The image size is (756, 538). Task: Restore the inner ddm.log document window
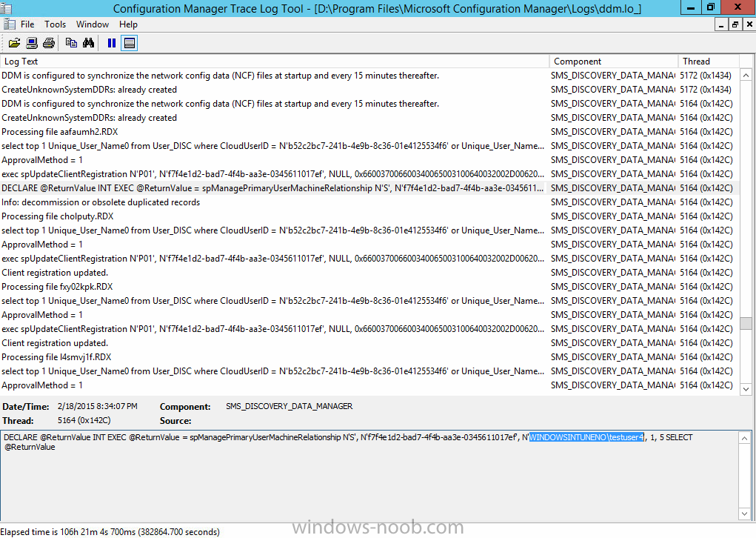(735, 24)
